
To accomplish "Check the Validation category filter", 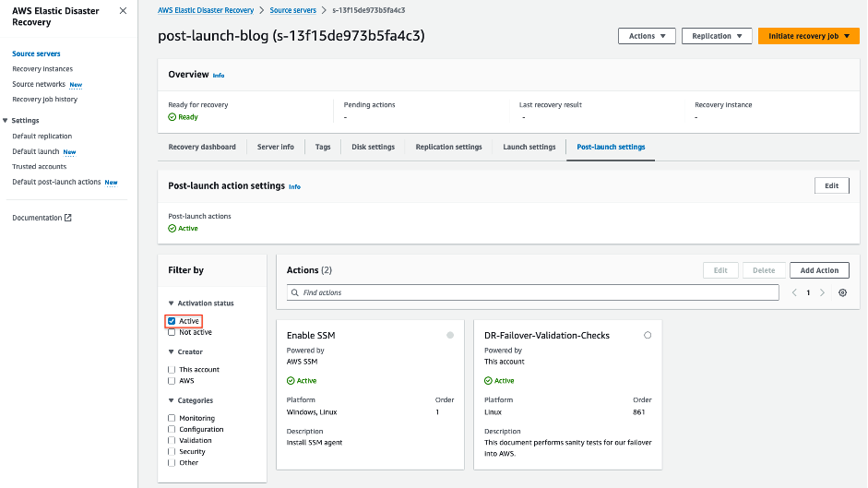I will coord(172,440).
